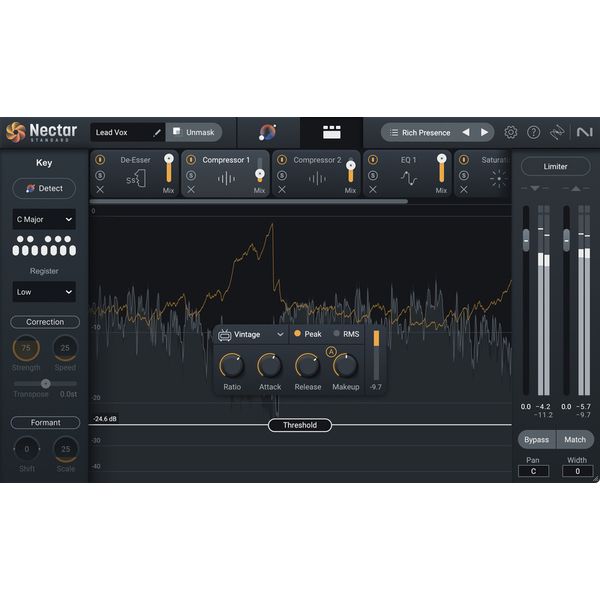Open the C Major key dropdown

click(44, 219)
